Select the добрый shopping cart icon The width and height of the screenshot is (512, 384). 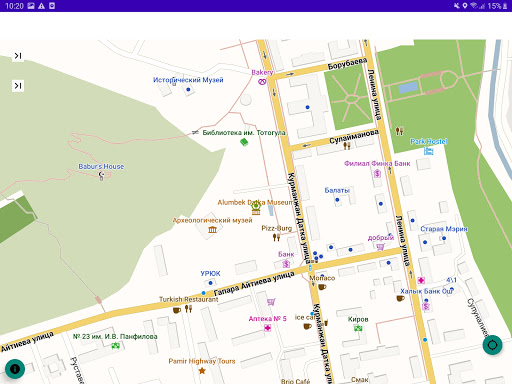coord(380,247)
